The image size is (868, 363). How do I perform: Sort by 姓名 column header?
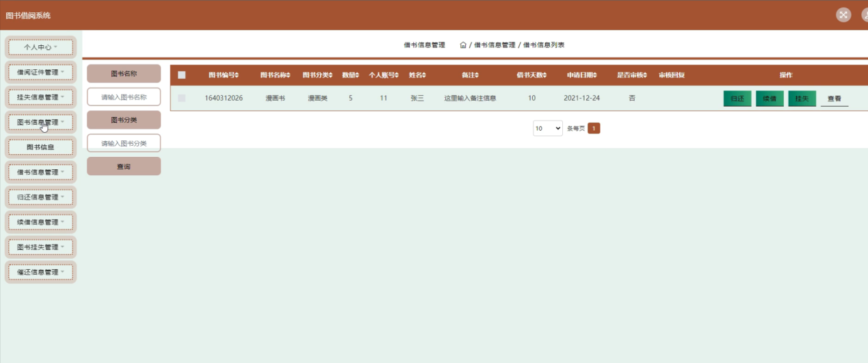coord(417,75)
